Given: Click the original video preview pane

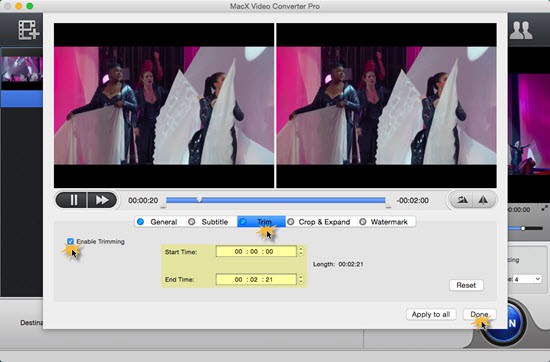Looking at the screenshot, I should 164,106.
